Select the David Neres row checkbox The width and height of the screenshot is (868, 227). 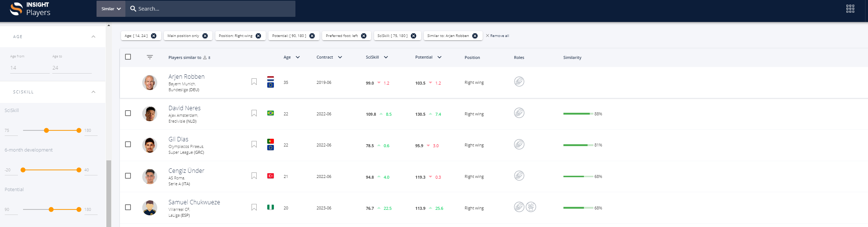[x=128, y=113]
